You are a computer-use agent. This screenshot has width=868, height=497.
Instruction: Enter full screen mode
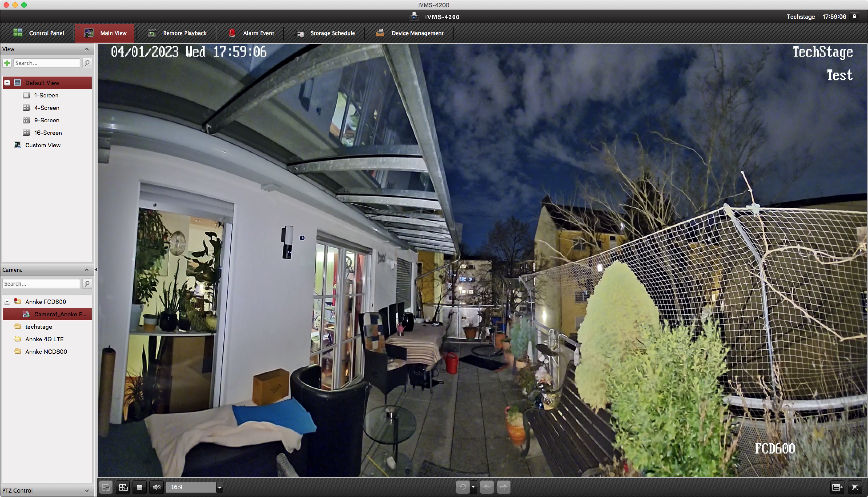[x=855, y=487]
